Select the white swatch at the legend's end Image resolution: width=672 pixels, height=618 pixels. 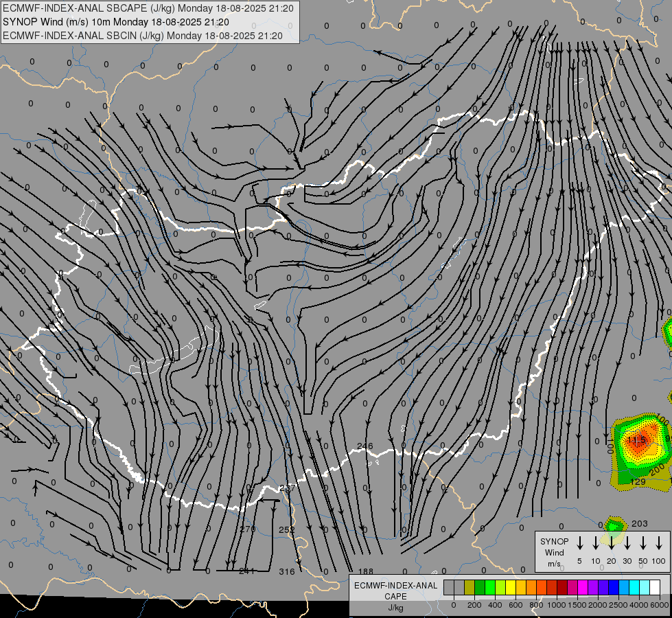(x=655, y=587)
